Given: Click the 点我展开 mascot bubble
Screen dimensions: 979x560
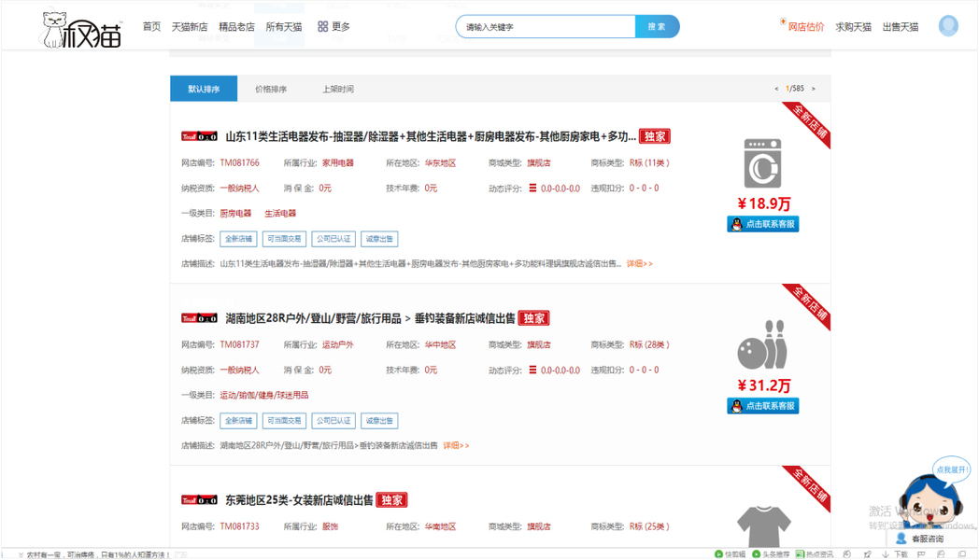Looking at the screenshot, I should [952, 469].
